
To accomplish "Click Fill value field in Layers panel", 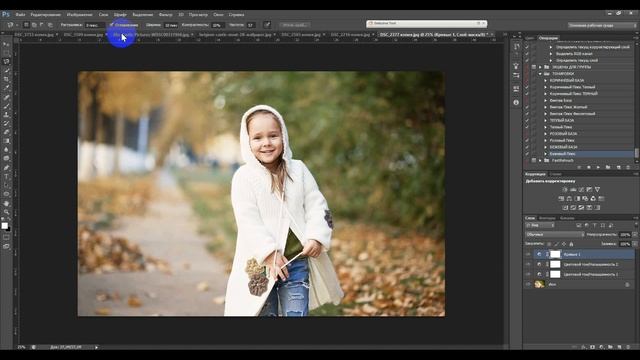I will [624, 244].
